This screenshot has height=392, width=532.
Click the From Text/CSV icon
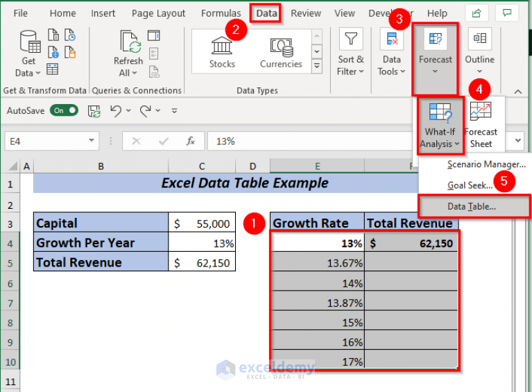point(53,35)
